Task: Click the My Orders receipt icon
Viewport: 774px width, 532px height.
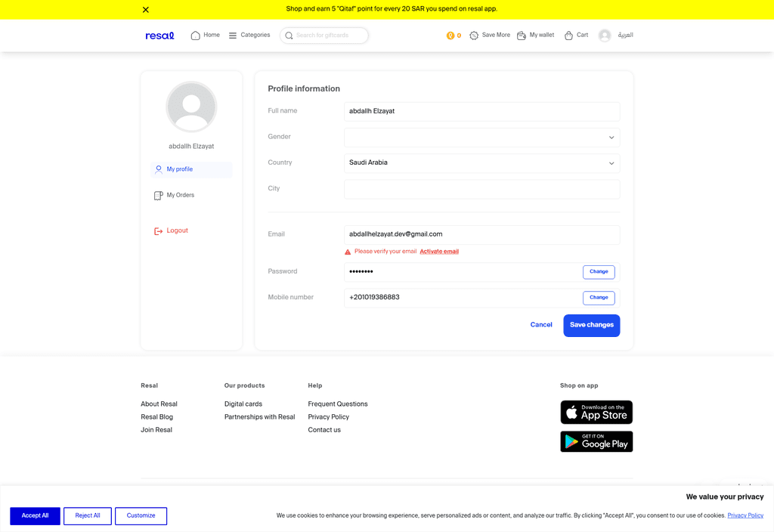Action: 159,196
